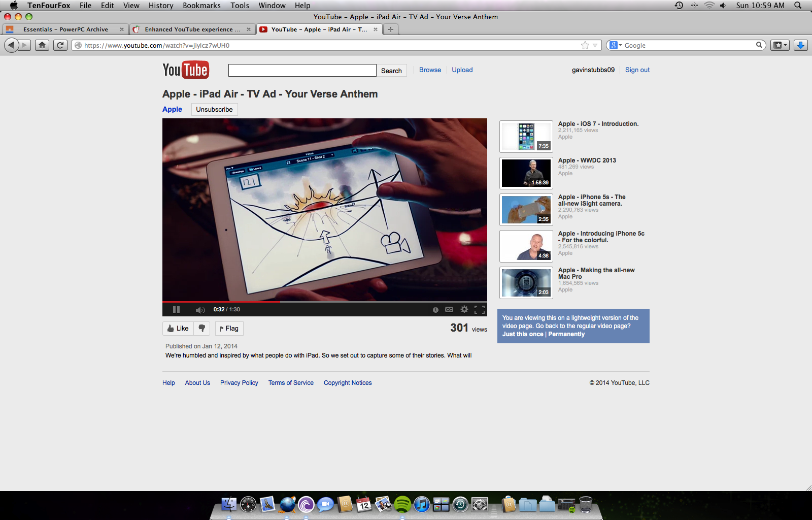The width and height of the screenshot is (812, 520).
Task: Open the Tools menu
Action: point(240,6)
